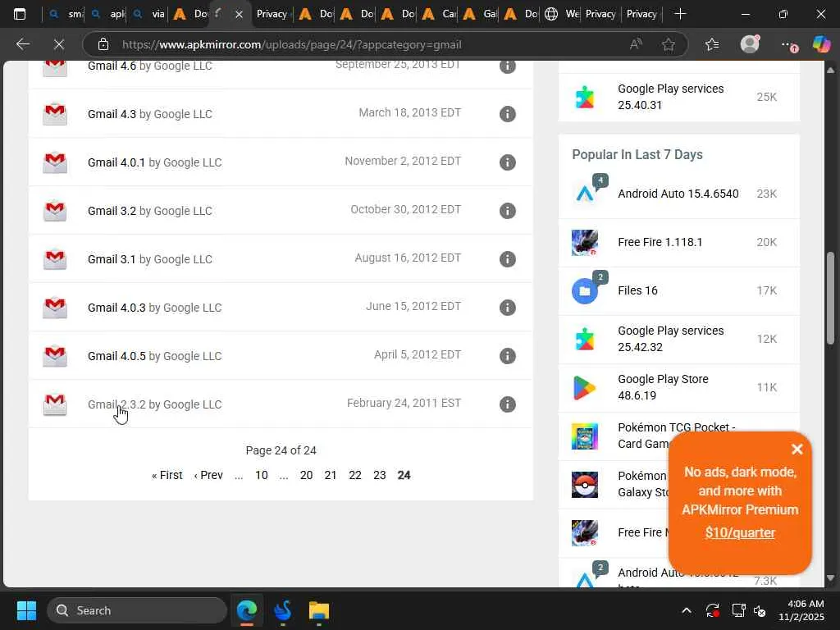
Task: Click Gmail 4.0.1 envelope icon
Action: coord(55,162)
